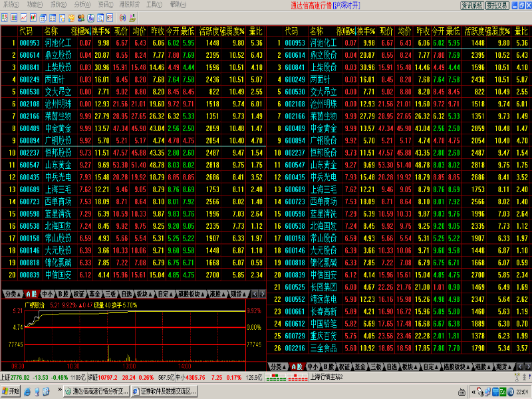532x399 pixels.
Task: Sort right table by 量比 column header
Action: point(521,31)
